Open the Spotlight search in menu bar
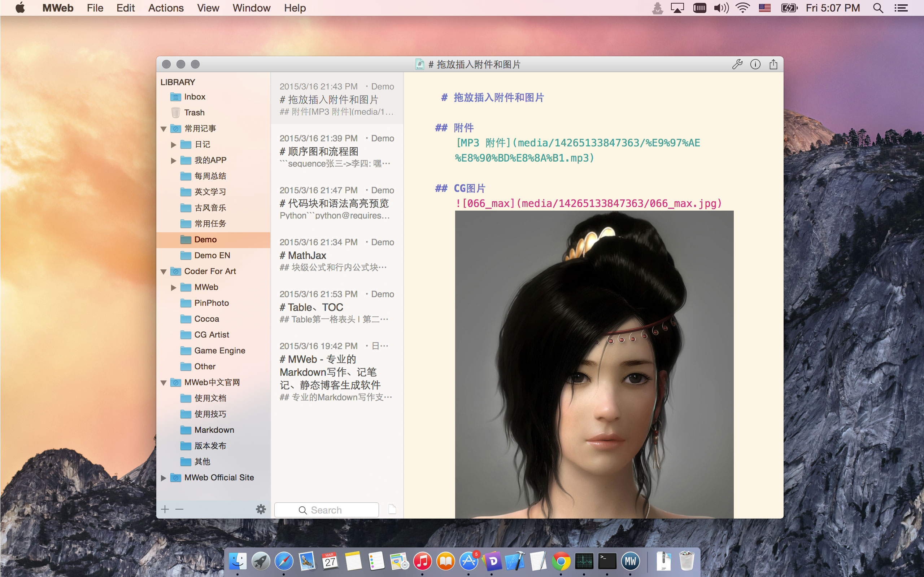924x577 pixels. (x=878, y=8)
